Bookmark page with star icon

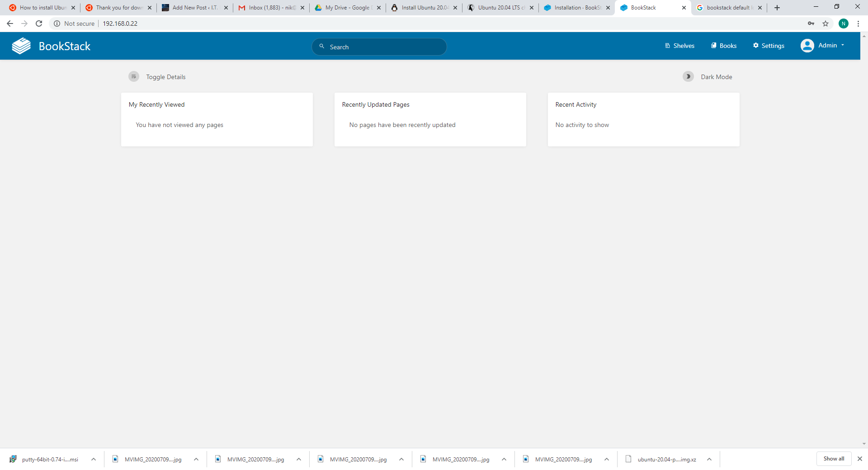(826, 23)
